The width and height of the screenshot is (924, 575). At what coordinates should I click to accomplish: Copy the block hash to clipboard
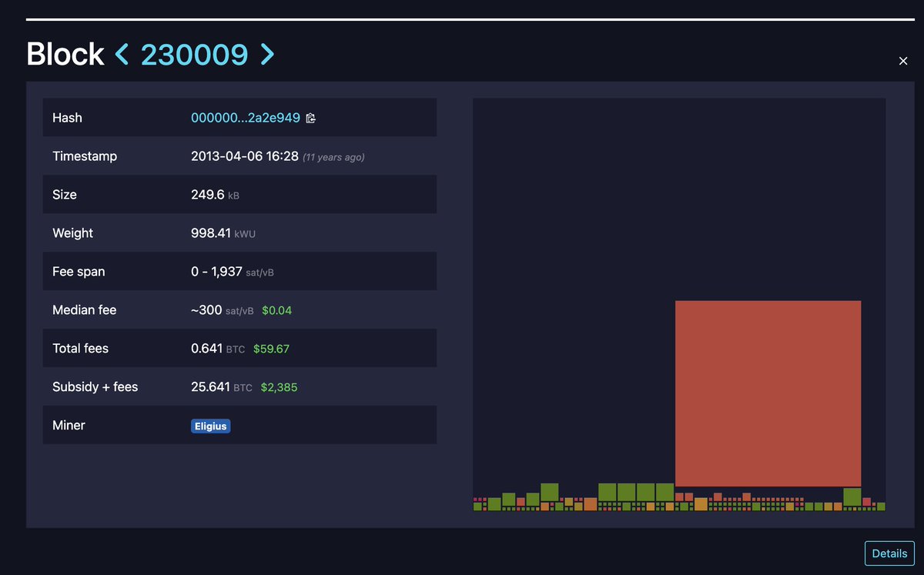(311, 118)
